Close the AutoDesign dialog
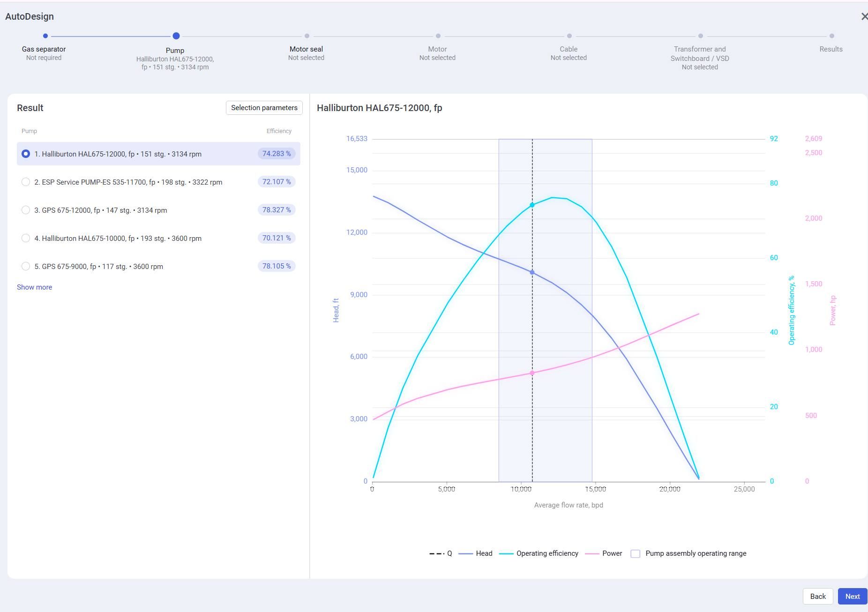 pyautogui.click(x=864, y=16)
